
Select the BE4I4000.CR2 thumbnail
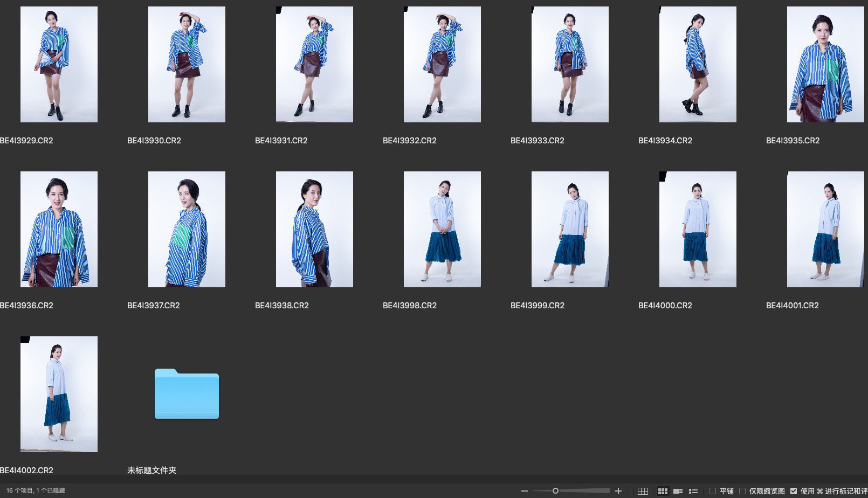tap(698, 229)
